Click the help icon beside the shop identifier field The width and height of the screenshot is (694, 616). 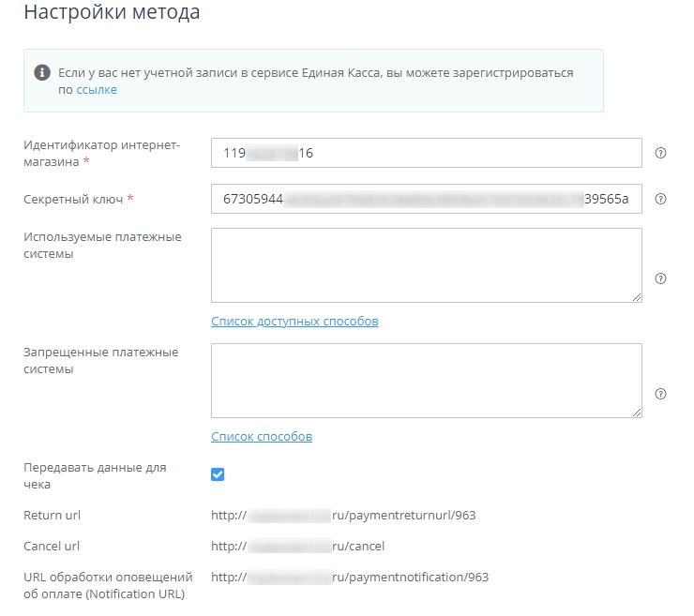pyautogui.click(x=660, y=153)
